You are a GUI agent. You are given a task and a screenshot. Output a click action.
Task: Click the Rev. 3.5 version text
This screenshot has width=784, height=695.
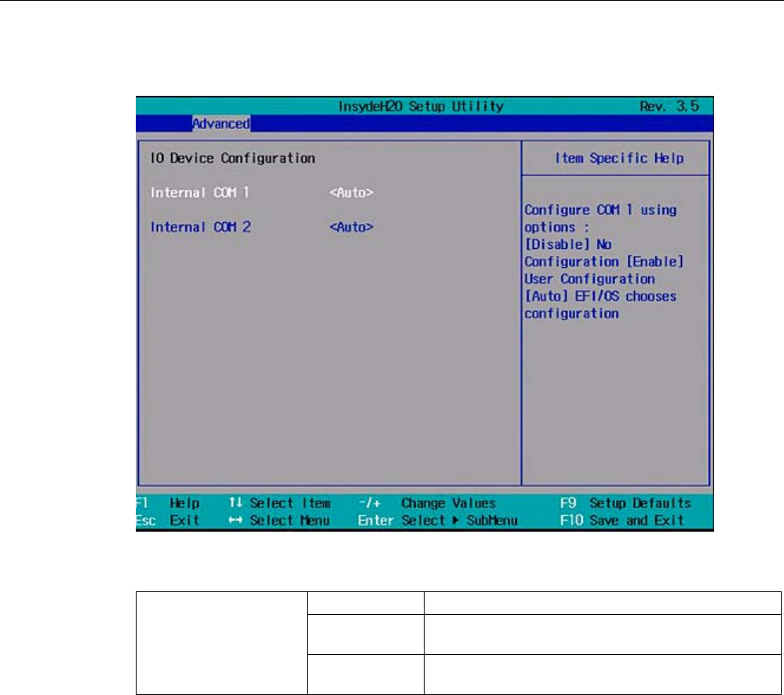669,106
